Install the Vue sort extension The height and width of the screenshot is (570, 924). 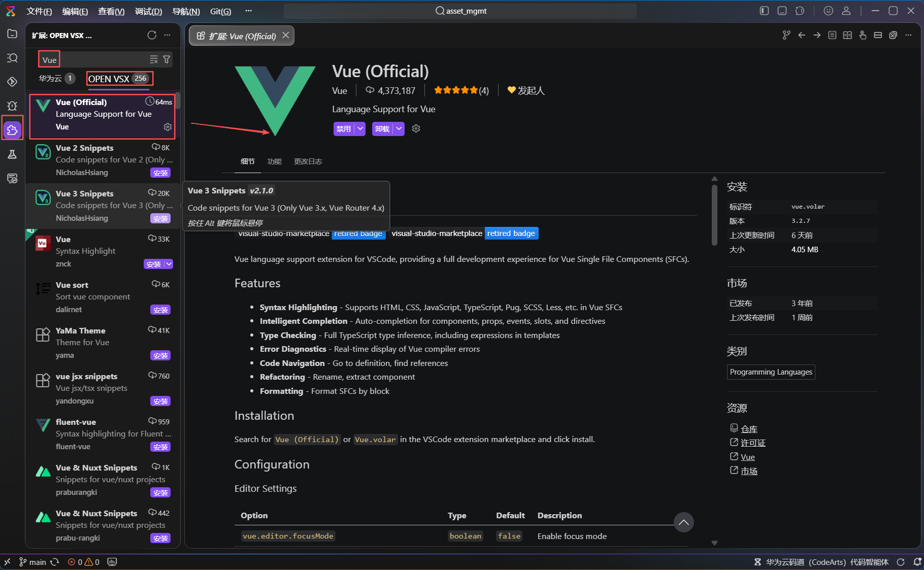(x=160, y=310)
